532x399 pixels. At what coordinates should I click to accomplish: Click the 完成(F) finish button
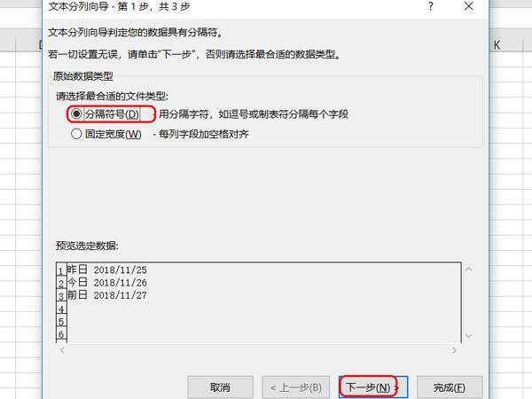click(450, 387)
